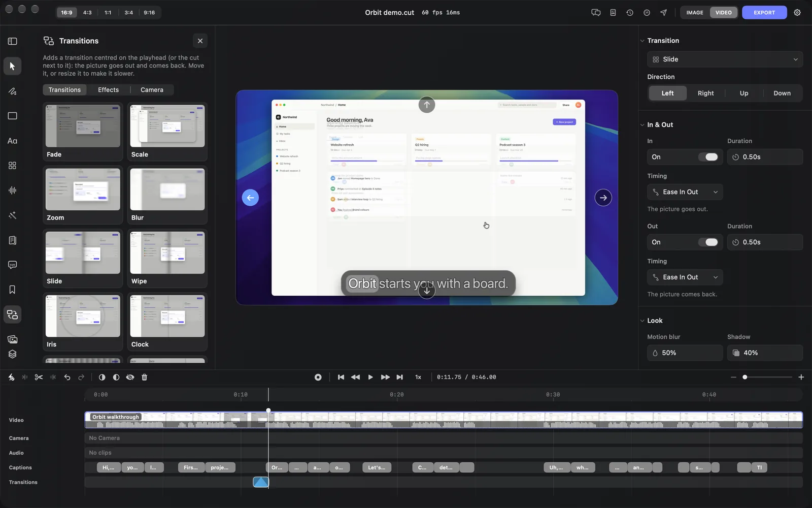This screenshot has width=812, height=508.
Task: Open the text tool (Aa) in sidebar
Action: point(12,141)
